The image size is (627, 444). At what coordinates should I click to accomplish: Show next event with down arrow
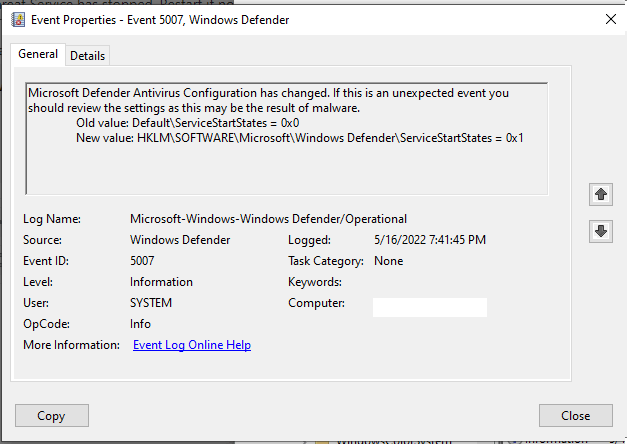pos(601,231)
